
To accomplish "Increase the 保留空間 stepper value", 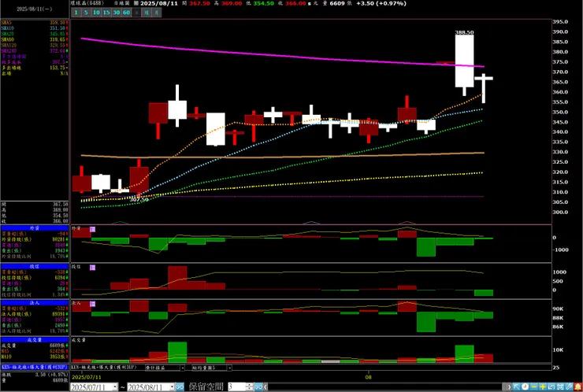I will pos(250,385).
